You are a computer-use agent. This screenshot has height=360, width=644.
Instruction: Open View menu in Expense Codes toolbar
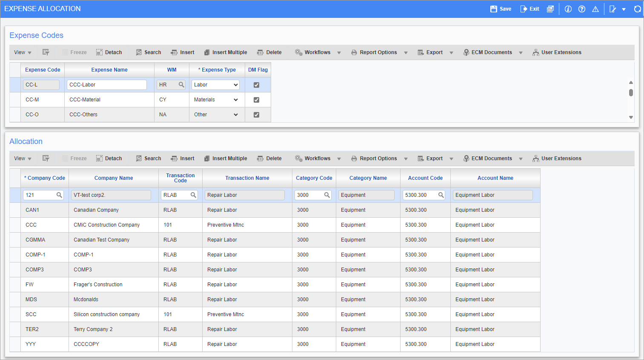tap(23, 52)
